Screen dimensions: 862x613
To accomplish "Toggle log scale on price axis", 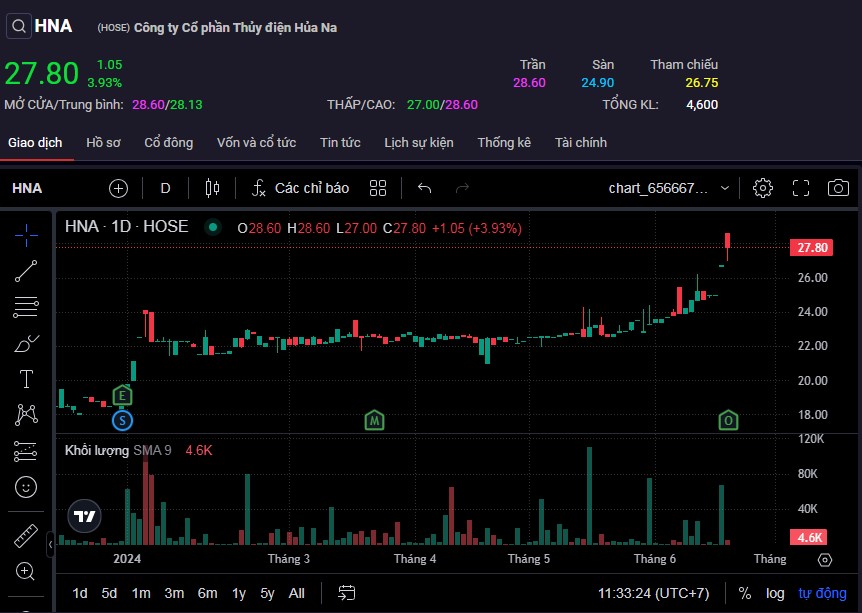I will 775,593.
